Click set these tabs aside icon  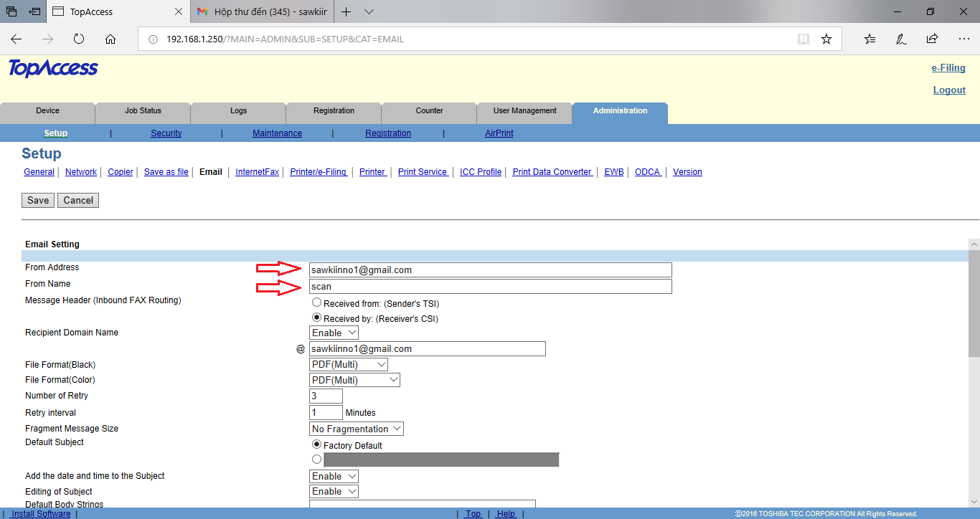pyautogui.click(x=34, y=11)
